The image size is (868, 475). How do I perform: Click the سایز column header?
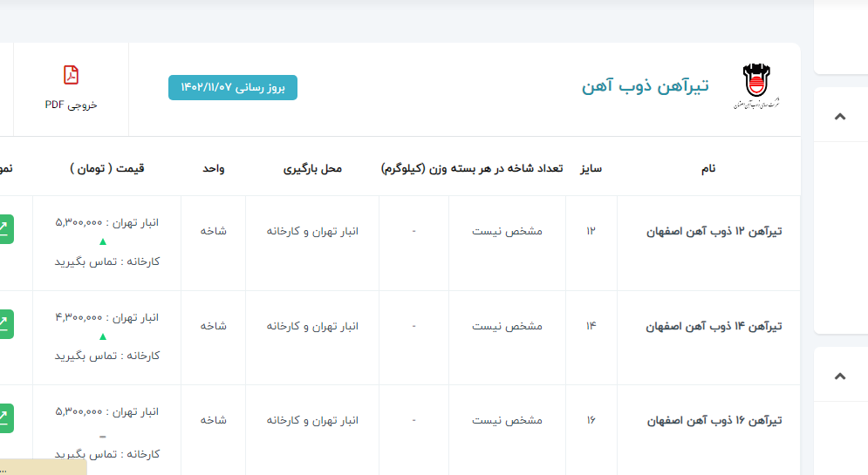[591, 168]
